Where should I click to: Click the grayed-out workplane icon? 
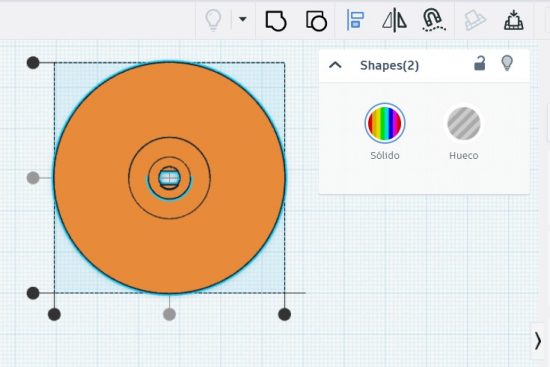(x=475, y=20)
